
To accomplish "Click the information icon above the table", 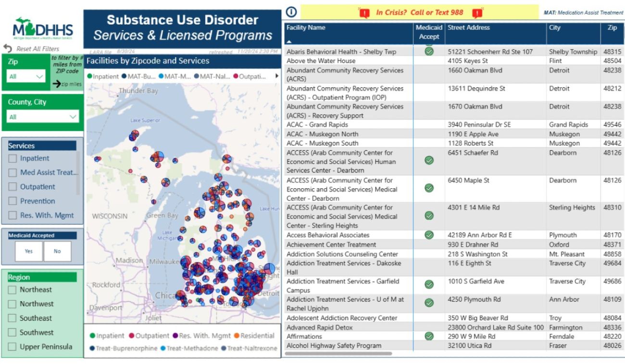I will pyautogui.click(x=290, y=12).
